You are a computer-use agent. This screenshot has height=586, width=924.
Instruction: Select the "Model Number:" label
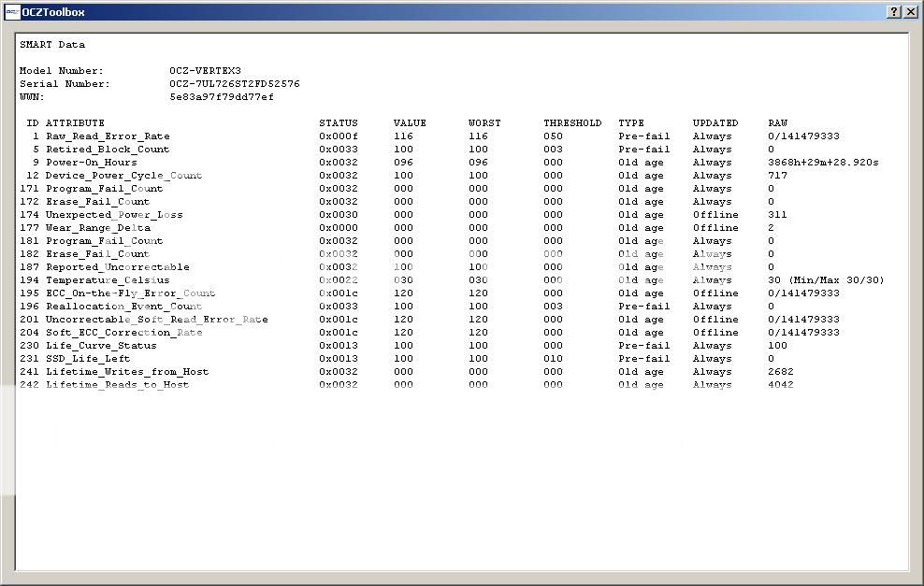pyautogui.click(x=62, y=71)
